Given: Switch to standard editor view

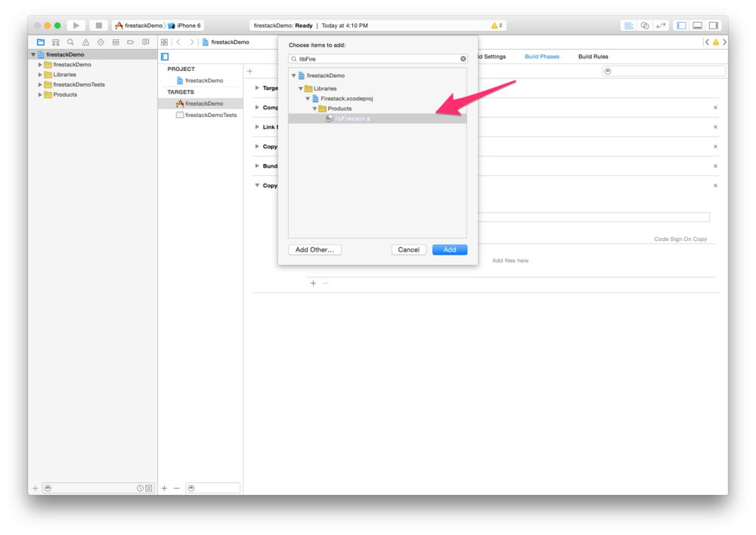Looking at the screenshot, I should coord(629,25).
